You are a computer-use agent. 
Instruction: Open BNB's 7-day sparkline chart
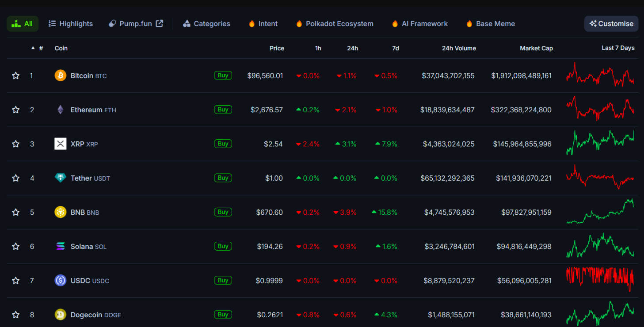600,211
